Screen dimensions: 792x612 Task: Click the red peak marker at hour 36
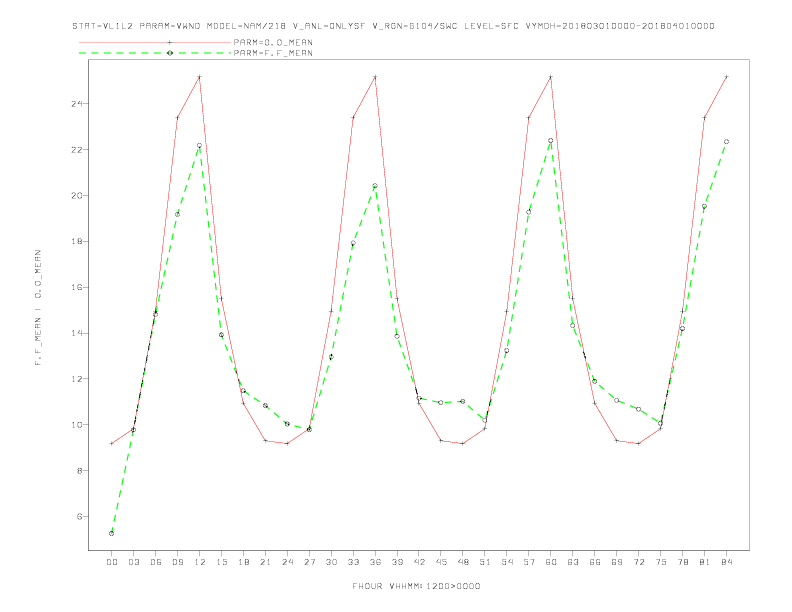click(x=375, y=77)
